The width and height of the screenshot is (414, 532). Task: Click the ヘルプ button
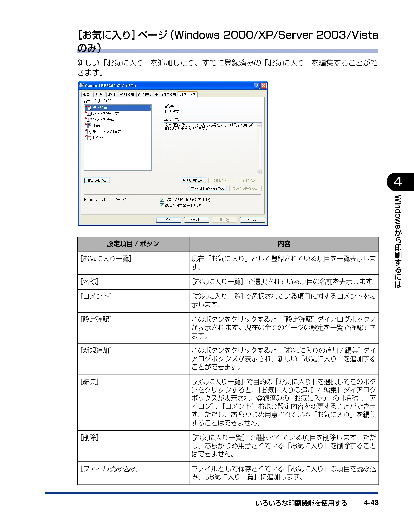(252, 220)
